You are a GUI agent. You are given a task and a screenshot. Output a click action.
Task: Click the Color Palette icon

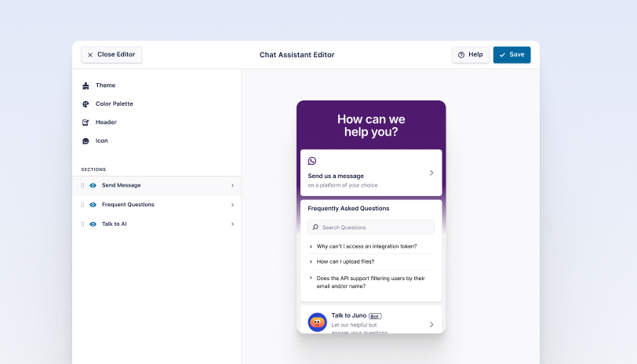86,104
